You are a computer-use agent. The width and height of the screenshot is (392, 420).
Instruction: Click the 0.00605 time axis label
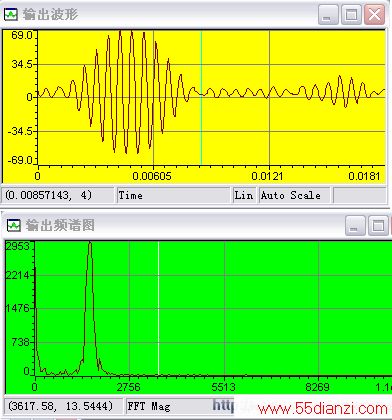[152, 176]
